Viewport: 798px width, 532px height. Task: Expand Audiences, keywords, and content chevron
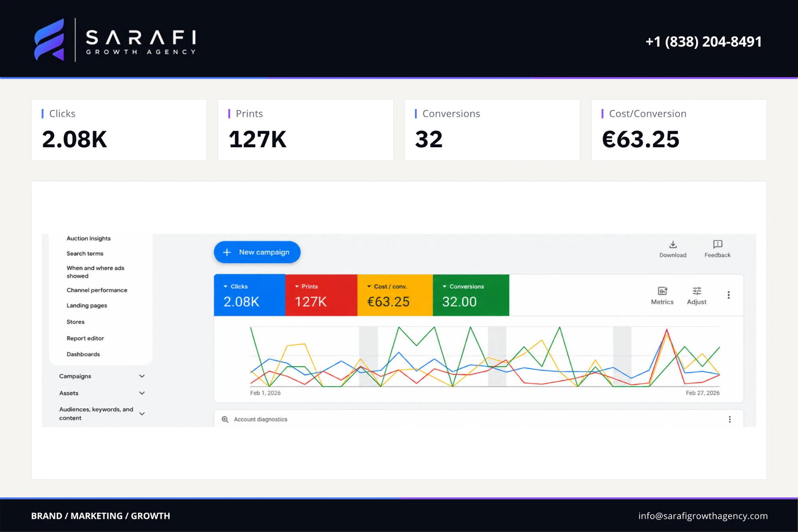[x=142, y=414]
